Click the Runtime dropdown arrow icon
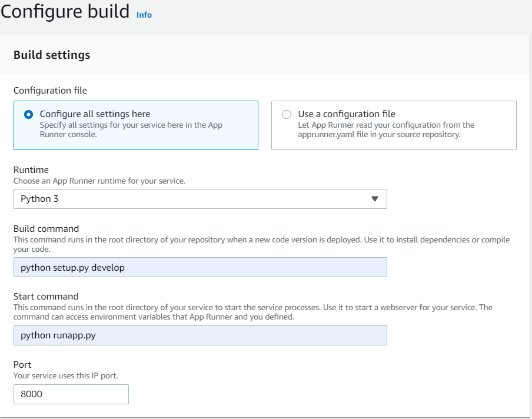 [x=375, y=199]
